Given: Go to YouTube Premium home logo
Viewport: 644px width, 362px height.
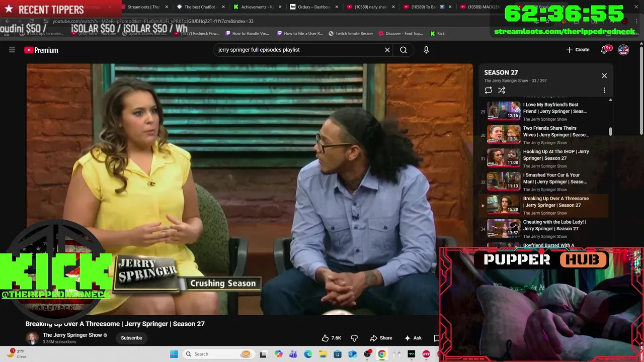Looking at the screenshot, I should coord(41,50).
